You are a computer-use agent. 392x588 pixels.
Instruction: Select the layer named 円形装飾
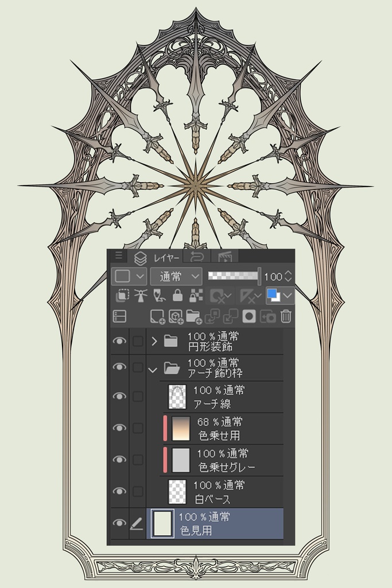211,347
